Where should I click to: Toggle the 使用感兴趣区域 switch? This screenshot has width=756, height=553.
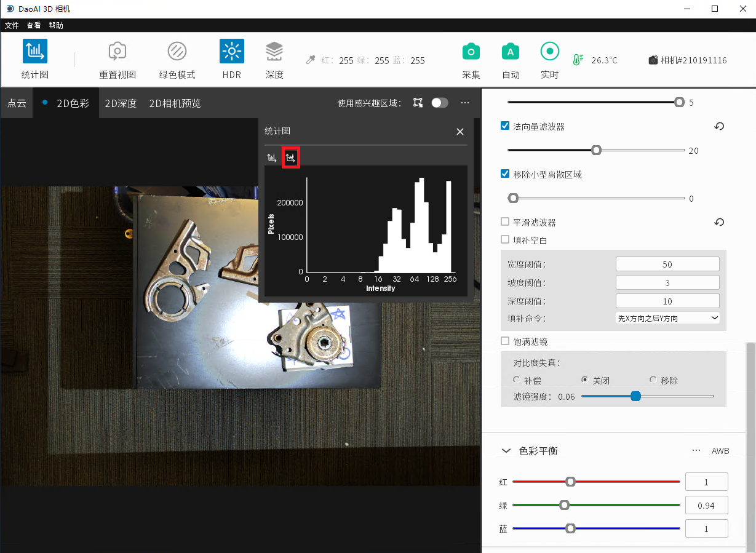tap(439, 103)
